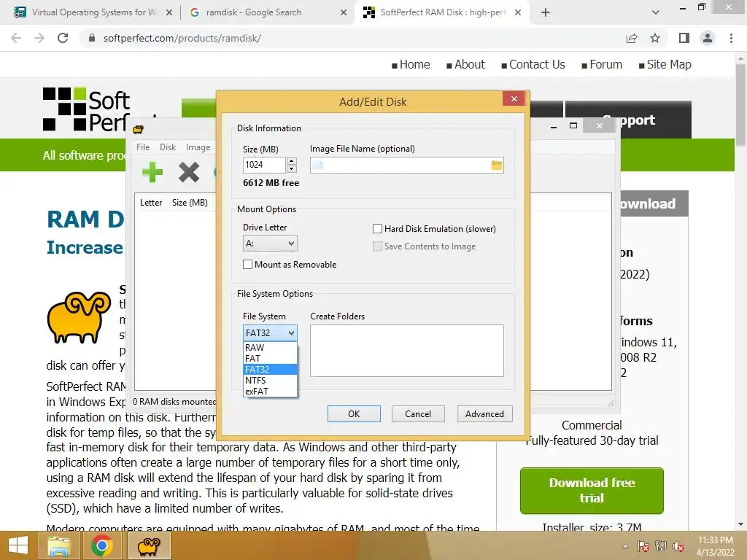The height and width of the screenshot is (560, 747).
Task: Click the Windows Start button
Action: coord(18,545)
